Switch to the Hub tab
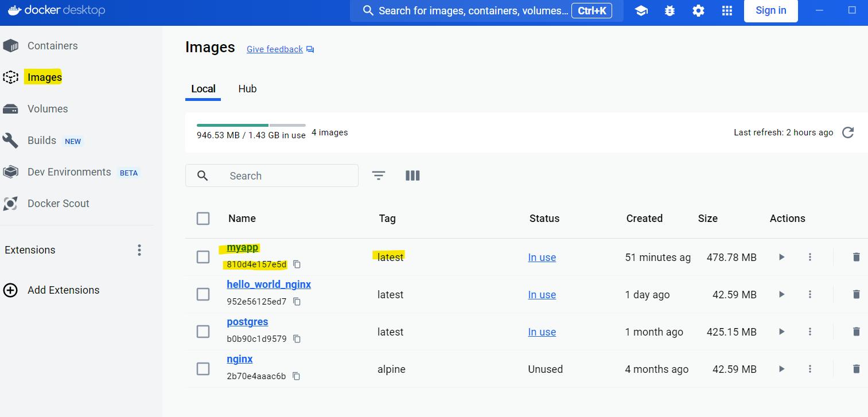868x417 pixels. (x=247, y=89)
